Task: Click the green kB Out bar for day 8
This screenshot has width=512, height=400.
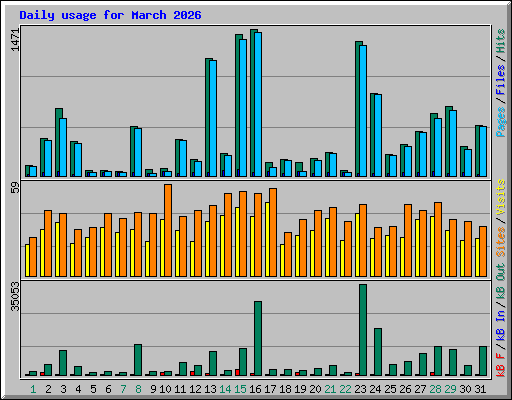Action: click(x=138, y=360)
